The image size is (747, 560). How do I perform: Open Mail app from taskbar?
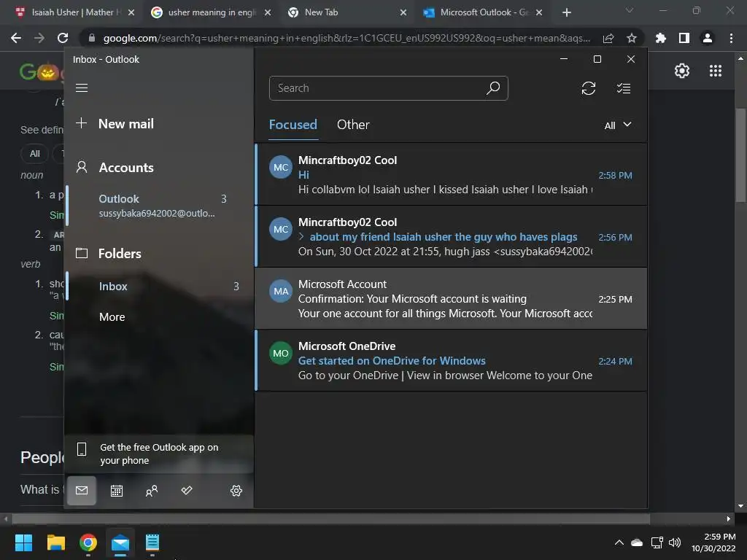(x=120, y=542)
